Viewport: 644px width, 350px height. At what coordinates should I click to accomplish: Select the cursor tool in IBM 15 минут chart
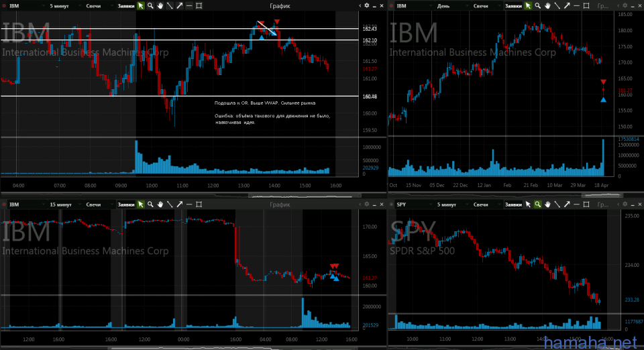click(141, 205)
